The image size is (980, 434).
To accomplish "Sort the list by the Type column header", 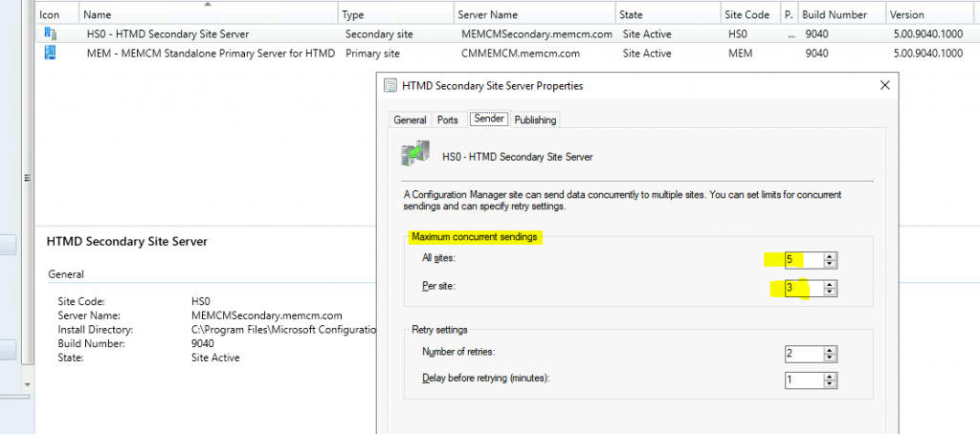I will tap(395, 14).
